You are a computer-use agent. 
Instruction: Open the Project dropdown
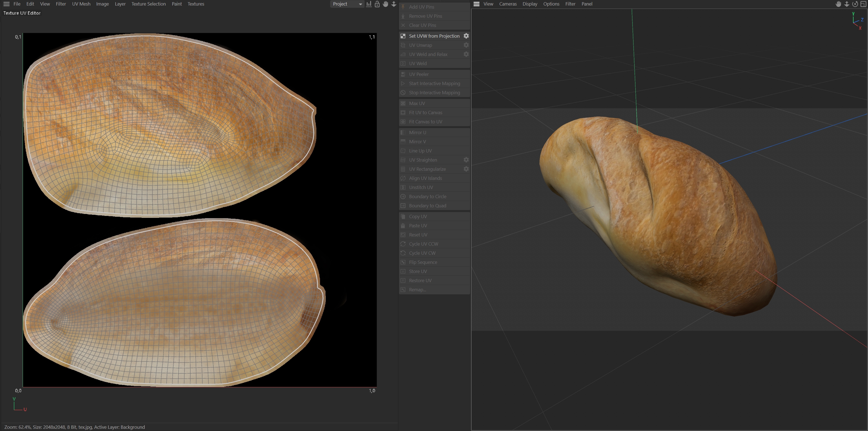(347, 4)
